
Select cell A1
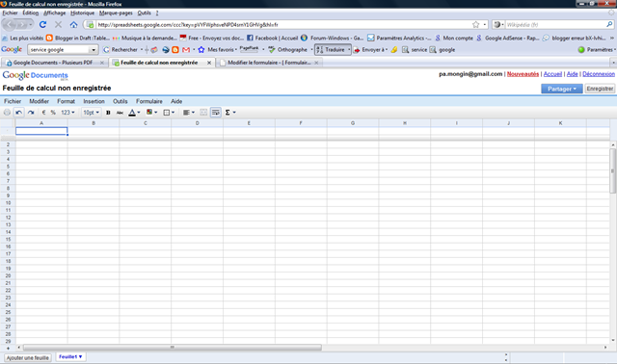41,131
